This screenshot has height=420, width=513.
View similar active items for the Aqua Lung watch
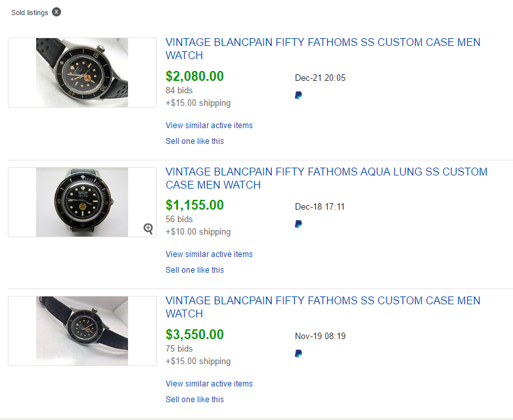[x=209, y=254]
